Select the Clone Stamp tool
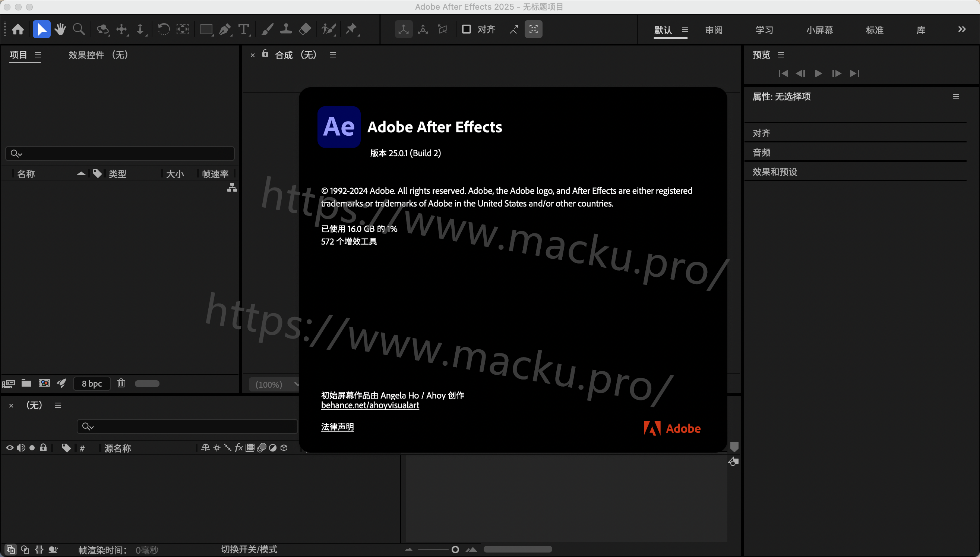The image size is (980, 557). coord(286,29)
